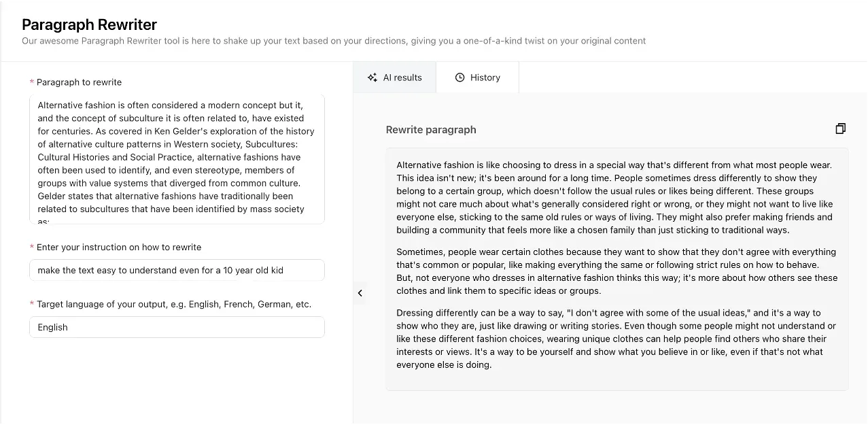Click the clock icon beside History
This screenshot has height=425, width=868.
459,78
